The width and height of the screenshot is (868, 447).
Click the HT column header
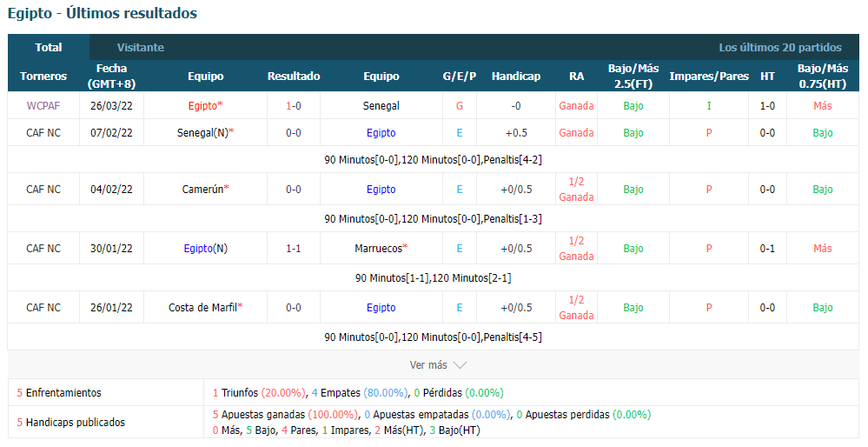tap(767, 76)
